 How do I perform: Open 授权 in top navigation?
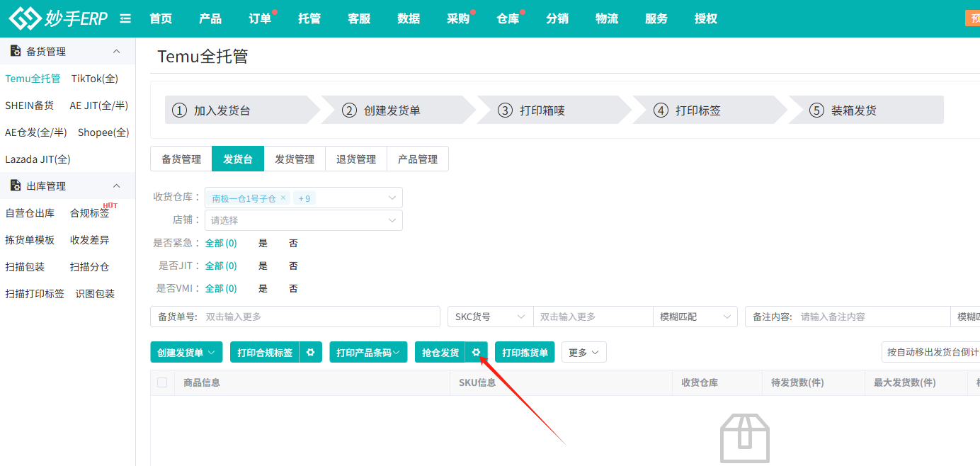pyautogui.click(x=706, y=18)
